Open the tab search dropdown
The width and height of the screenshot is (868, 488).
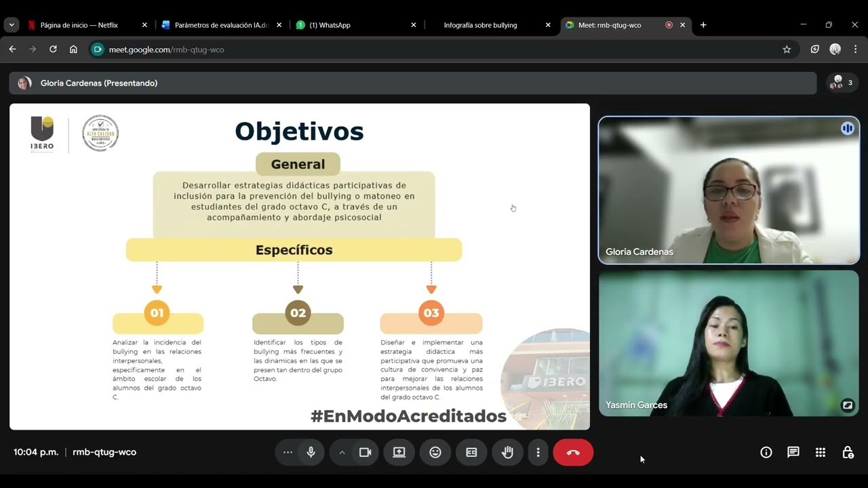pos(12,25)
